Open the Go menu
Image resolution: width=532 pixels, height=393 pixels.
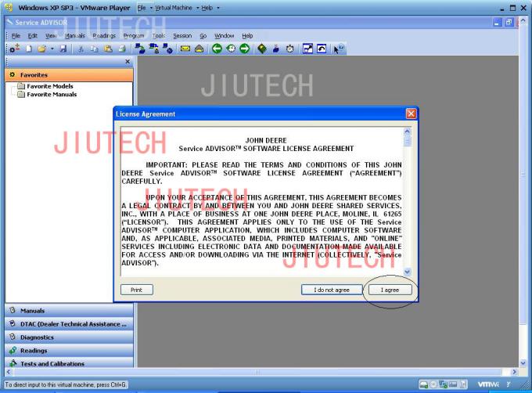[x=203, y=36]
